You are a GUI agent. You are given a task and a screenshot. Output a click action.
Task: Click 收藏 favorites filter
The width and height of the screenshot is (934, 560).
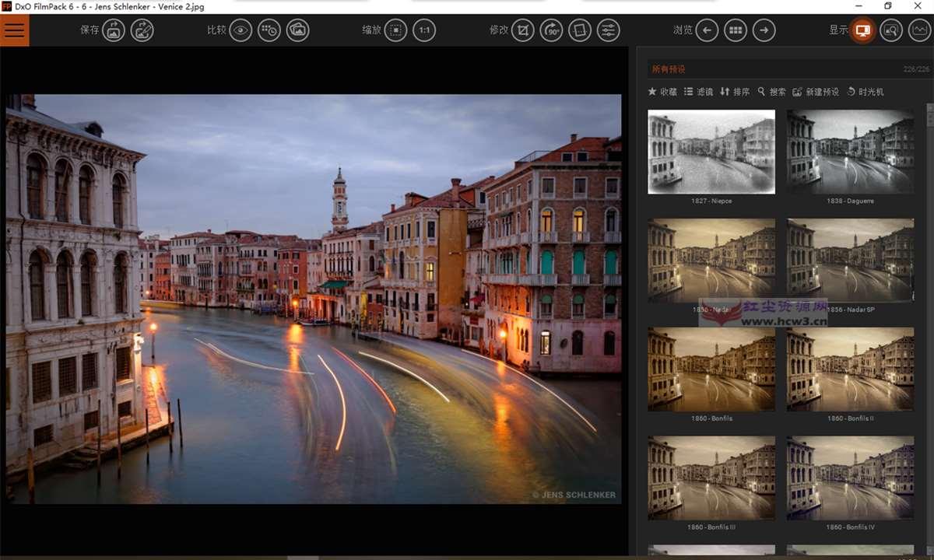coord(662,92)
